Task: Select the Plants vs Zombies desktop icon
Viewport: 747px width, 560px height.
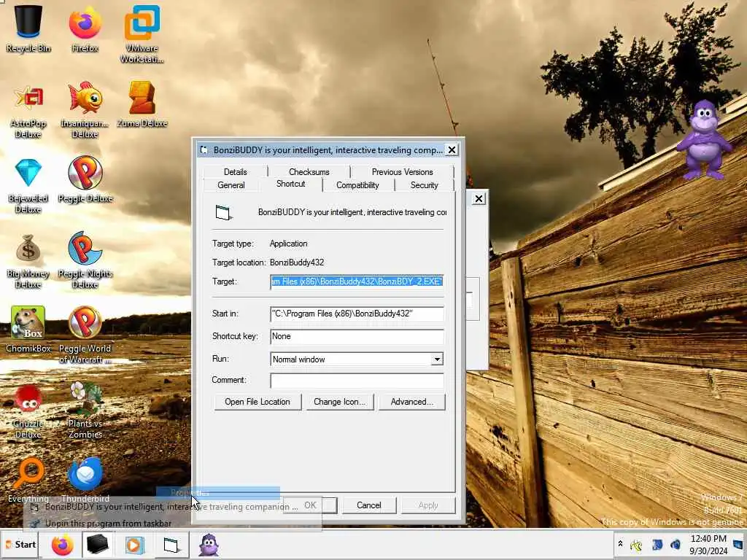Action: (x=85, y=411)
